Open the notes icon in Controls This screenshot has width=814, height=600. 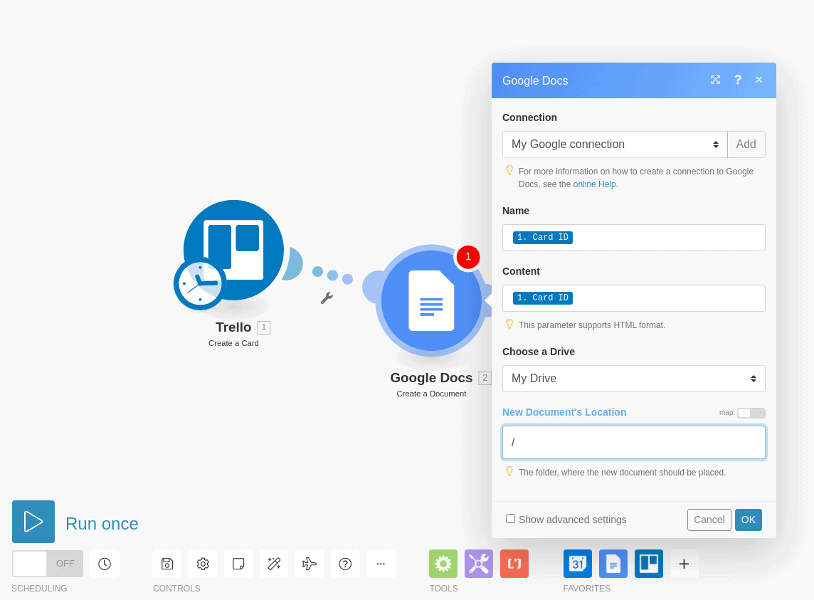238,564
